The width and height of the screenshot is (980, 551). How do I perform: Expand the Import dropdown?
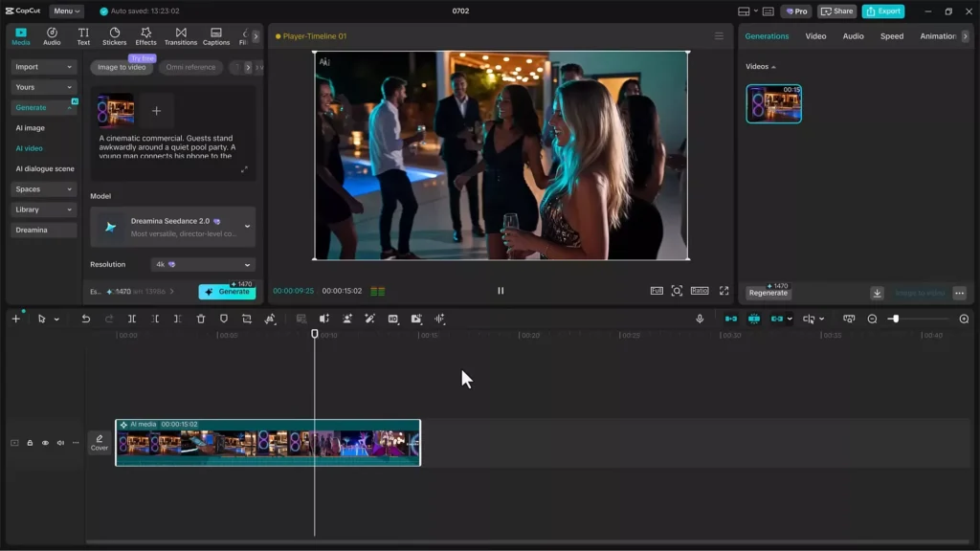pos(43,67)
